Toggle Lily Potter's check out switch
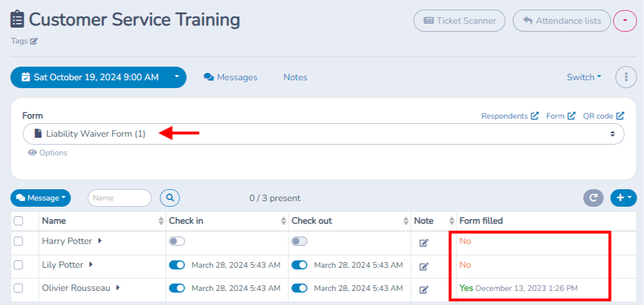644x305 pixels. click(299, 265)
